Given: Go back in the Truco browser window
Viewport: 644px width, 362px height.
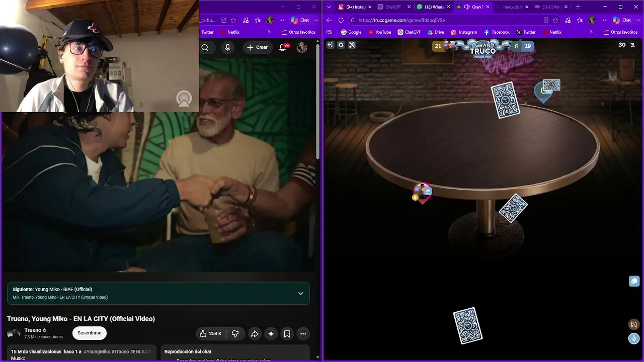Looking at the screenshot, I should (329, 20).
